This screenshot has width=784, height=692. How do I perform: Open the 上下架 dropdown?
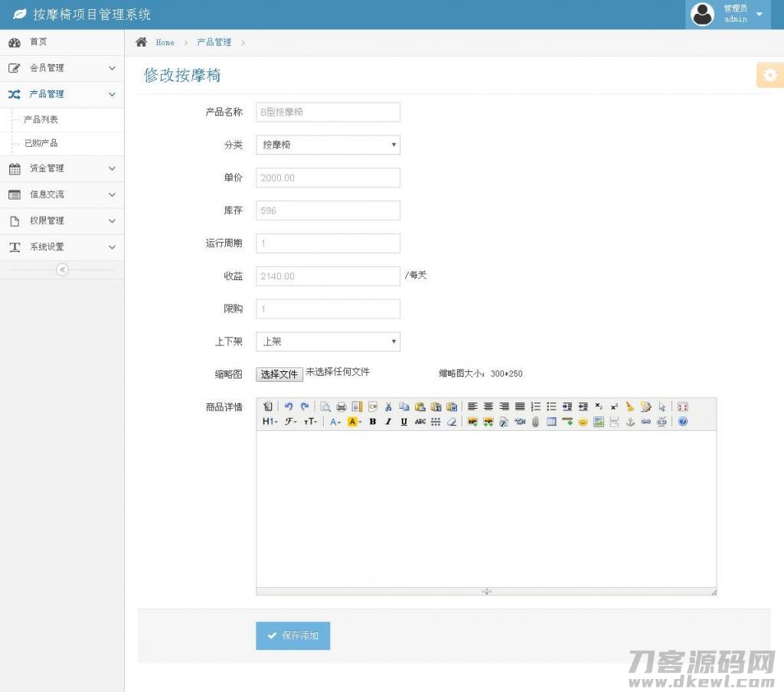328,341
